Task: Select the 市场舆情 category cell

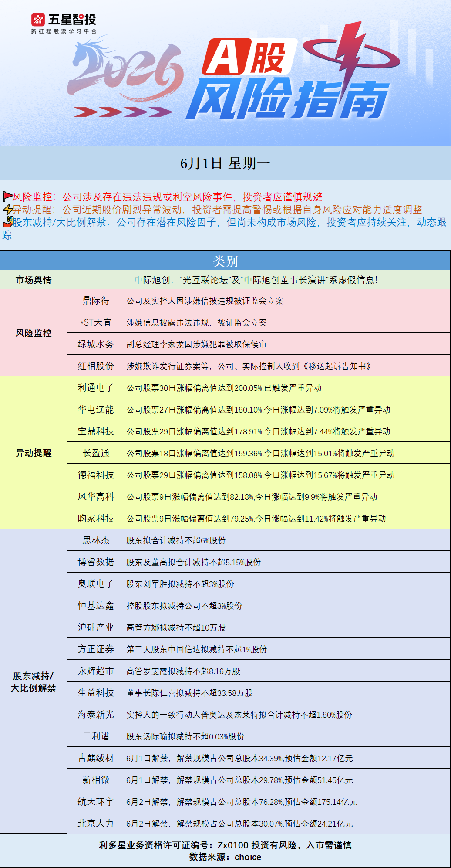Action: click(x=34, y=280)
